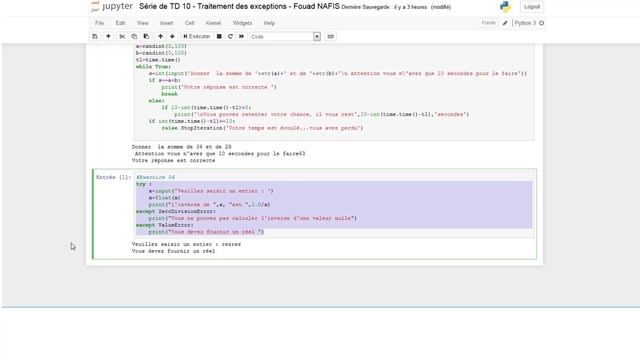Click the Python logo icon
Image resolution: width=640 pixels, height=360 pixels.
(x=505, y=7)
